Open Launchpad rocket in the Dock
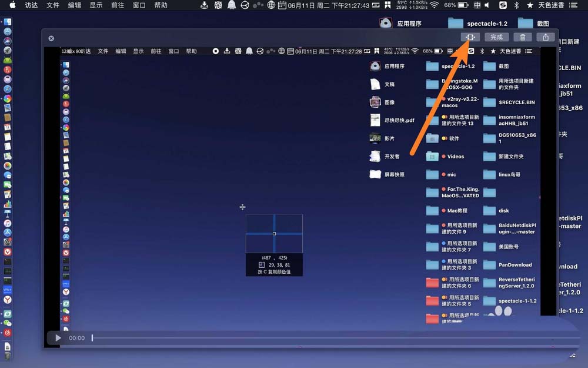Image resolution: width=588 pixels, height=368 pixels. 8,50
